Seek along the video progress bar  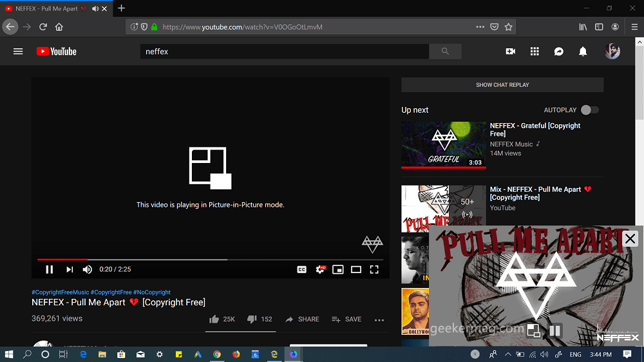(x=211, y=260)
